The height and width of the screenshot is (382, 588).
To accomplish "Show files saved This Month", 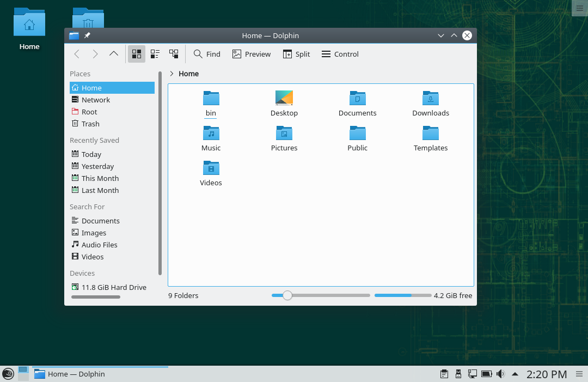I will [112, 178].
